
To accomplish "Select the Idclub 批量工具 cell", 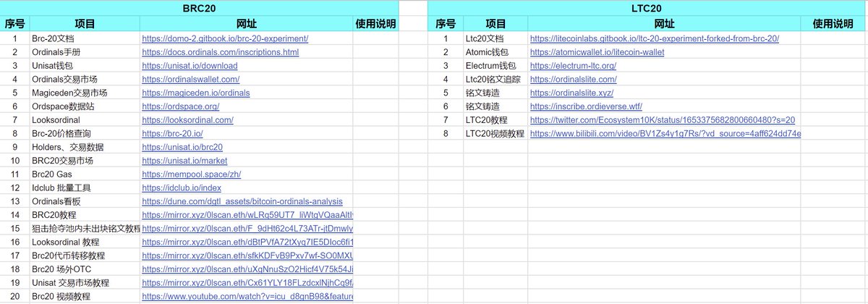I will coord(85,188).
